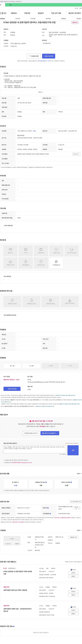The height and width of the screenshot is (644, 82).
Task: Toggle 관심기업 star for the company
Action: tap(8, 544)
